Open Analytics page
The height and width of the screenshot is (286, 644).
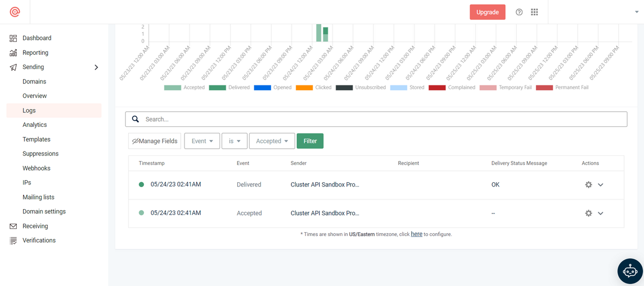35,125
